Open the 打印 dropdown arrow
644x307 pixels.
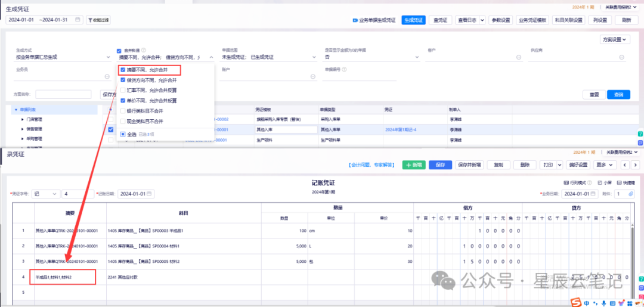tap(560, 165)
